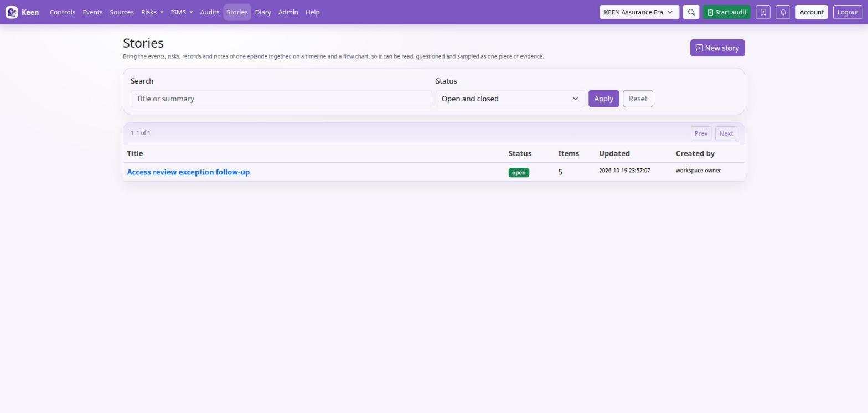
Task: Open the KEEN Assurance framework selector
Action: pos(639,12)
